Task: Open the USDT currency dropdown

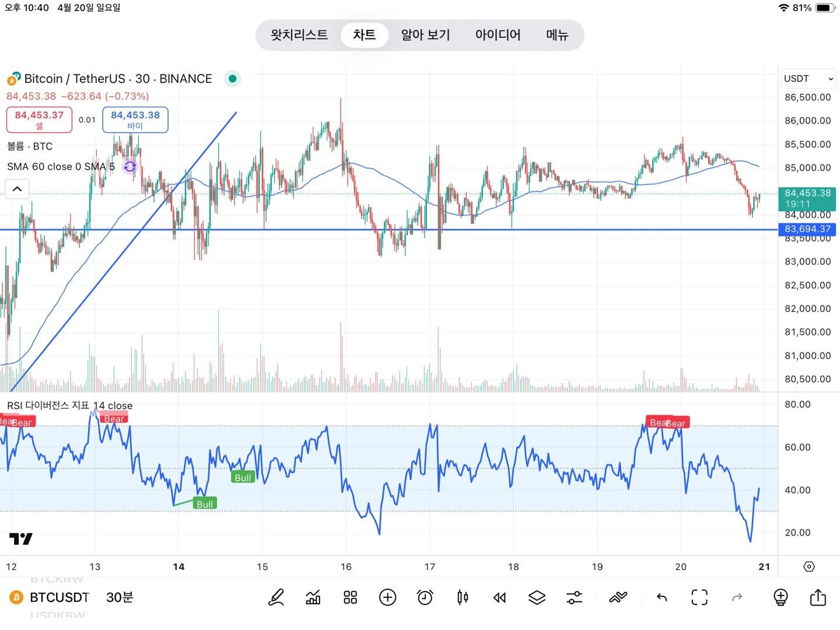Action: [808, 79]
